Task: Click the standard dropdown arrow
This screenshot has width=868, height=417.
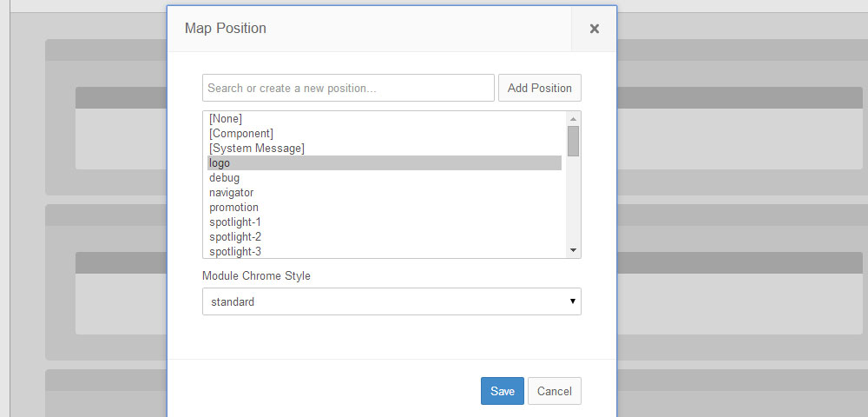Action: (572, 301)
